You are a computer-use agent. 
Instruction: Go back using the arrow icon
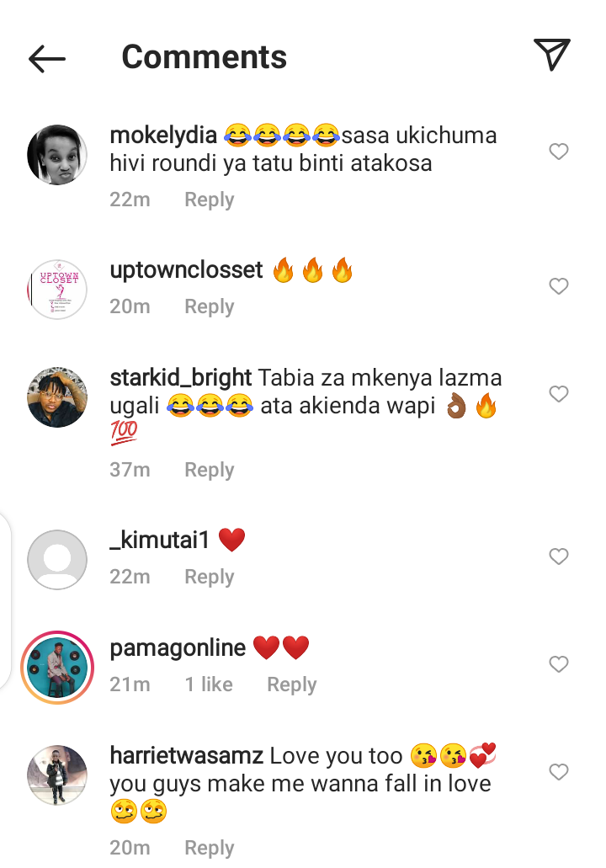tap(47, 59)
